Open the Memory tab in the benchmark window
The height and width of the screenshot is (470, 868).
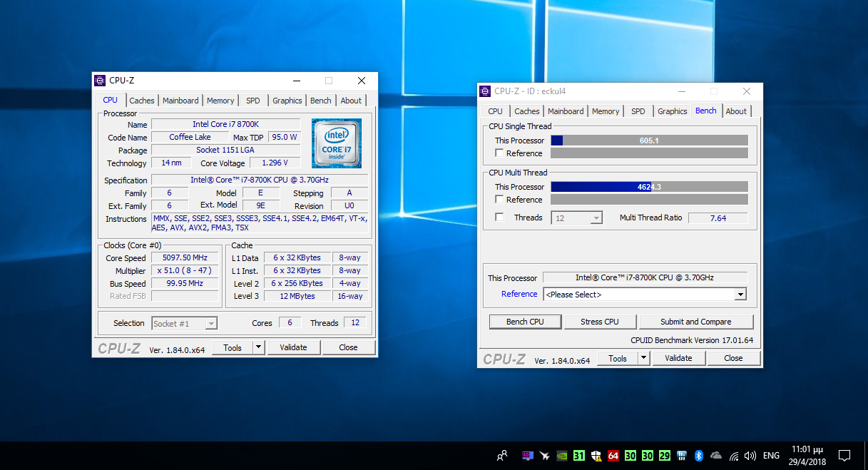pyautogui.click(x=606, y=111)
